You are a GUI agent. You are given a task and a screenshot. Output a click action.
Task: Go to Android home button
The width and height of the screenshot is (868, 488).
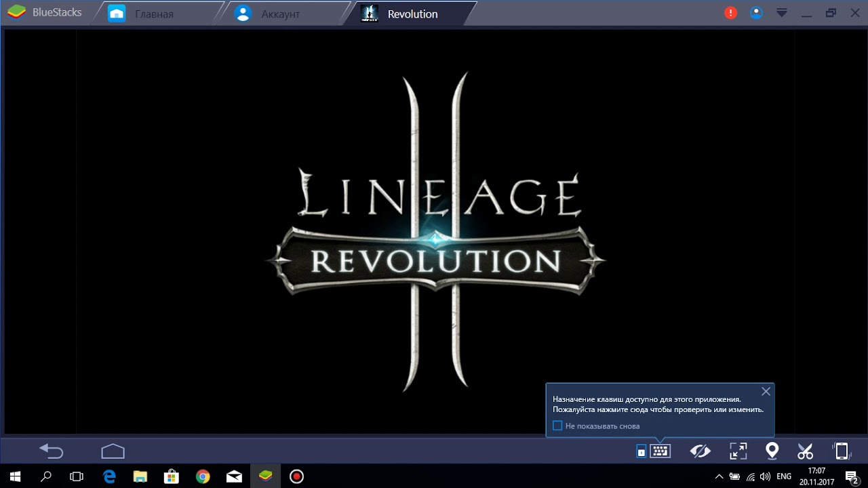(x=113, y=451)
